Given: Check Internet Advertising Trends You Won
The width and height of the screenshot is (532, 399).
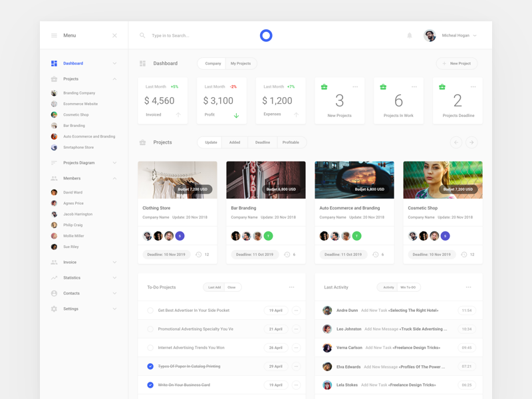Looking at the screenshot, I should click(x=150, y=348).
